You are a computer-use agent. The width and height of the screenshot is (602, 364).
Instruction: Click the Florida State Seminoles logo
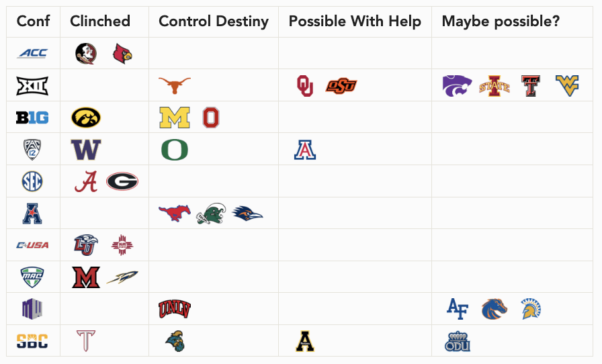point(86,53)
